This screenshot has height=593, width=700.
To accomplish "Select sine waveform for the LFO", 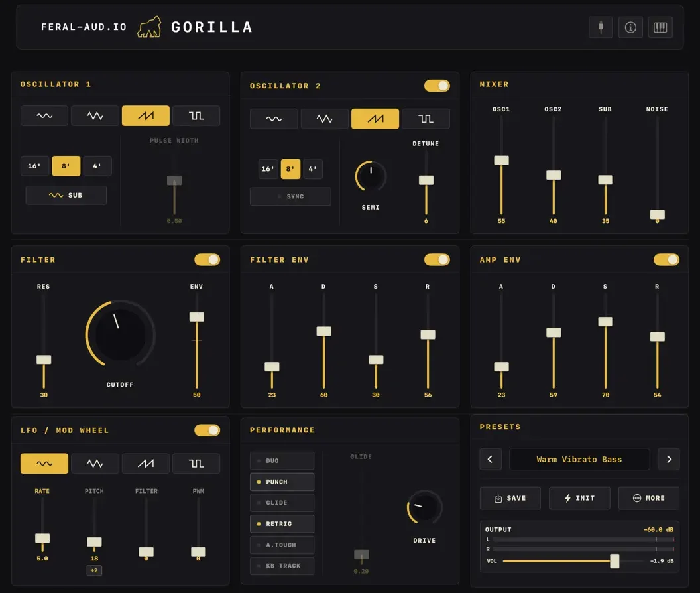I will 44,464.
